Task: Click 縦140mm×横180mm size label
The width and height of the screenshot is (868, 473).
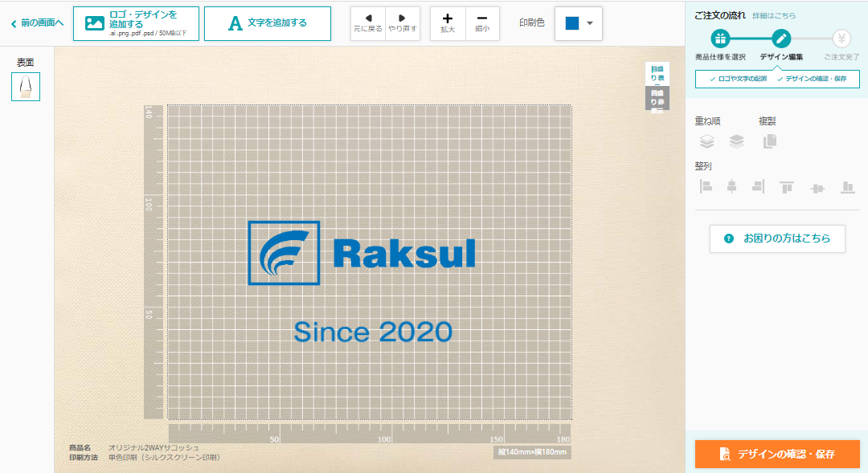Action: [x=532, y=452]
